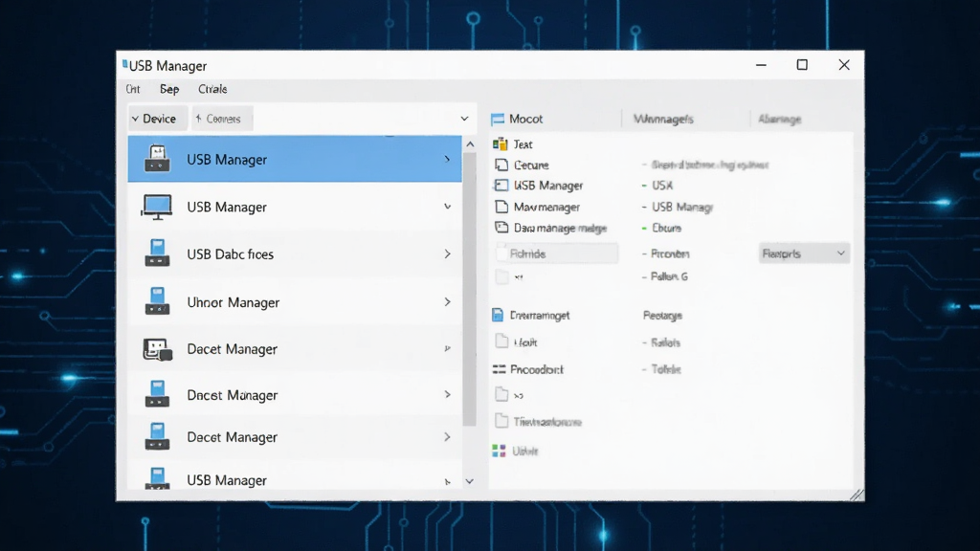The width and height of the screenshot is (980, 551).
Task: Switch to the Wnnnagefs tab
Action: (663, 119)
